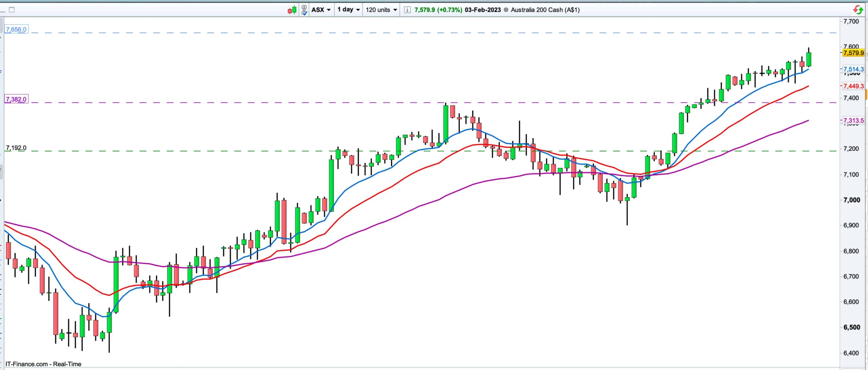This screenshot has width=868, height=370.
Task: Open the ASX instrument dropdown
Action: tap(321, 10)
